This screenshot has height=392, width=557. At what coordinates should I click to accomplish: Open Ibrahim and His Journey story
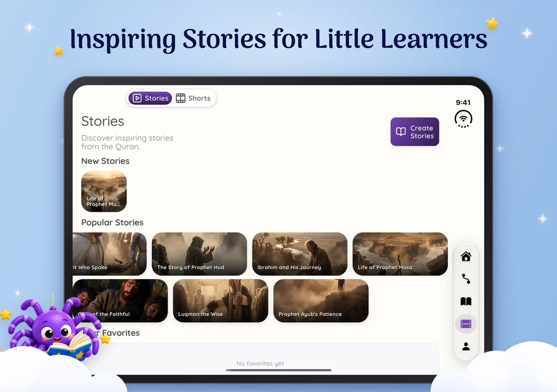click(299, 254)
